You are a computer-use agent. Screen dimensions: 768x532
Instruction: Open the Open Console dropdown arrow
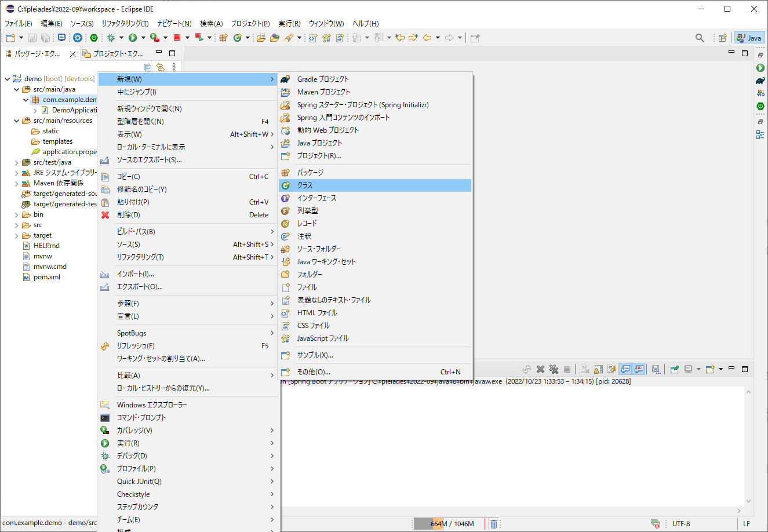pyautogui.click(x=720, y=369)
